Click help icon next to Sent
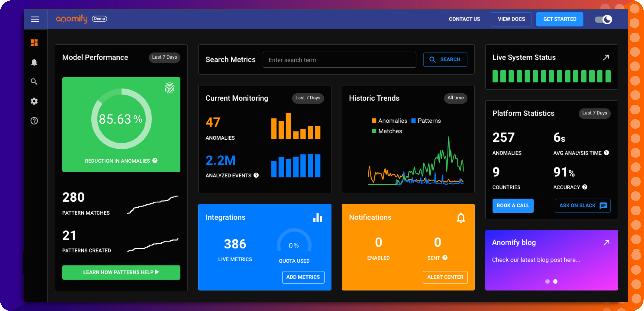This screenshot has height=311, width=644. click(x=445, y=258)
